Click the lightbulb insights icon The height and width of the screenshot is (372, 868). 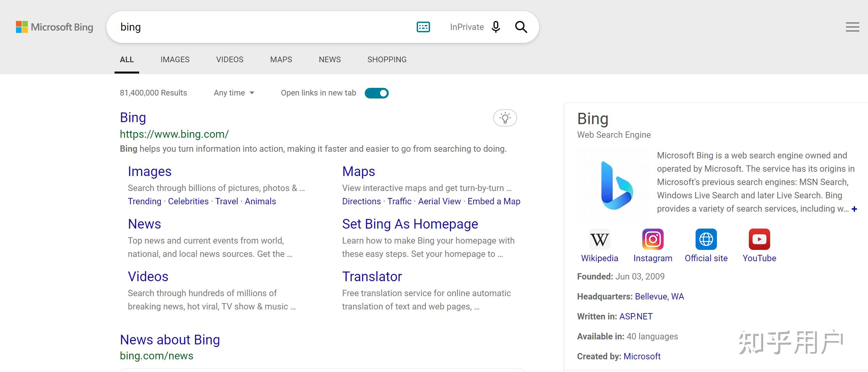click(505, 118)
